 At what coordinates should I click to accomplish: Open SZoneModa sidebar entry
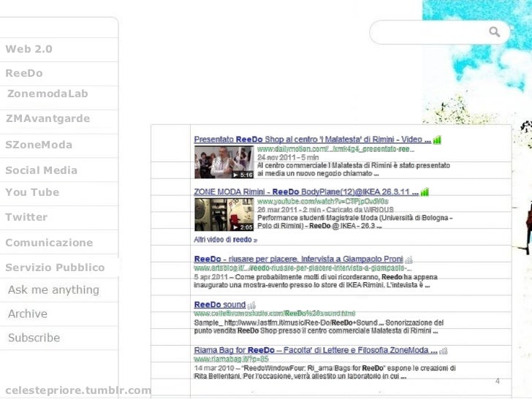[39, 145]
